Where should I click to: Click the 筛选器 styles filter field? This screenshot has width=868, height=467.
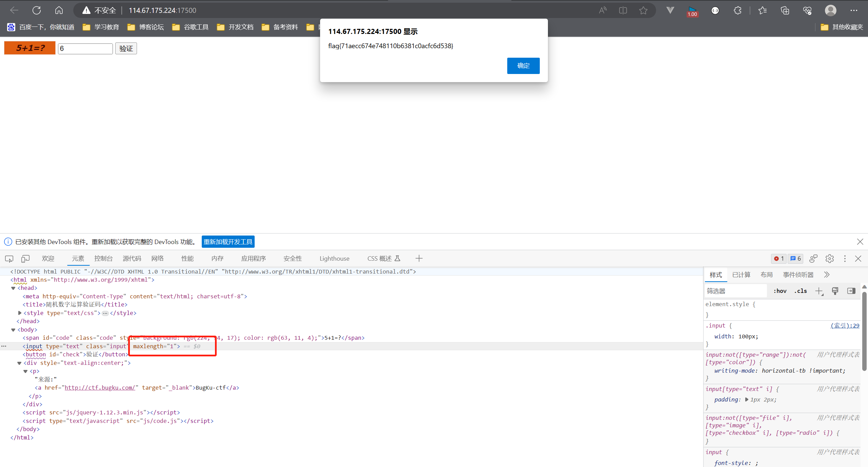pos(735,291)
